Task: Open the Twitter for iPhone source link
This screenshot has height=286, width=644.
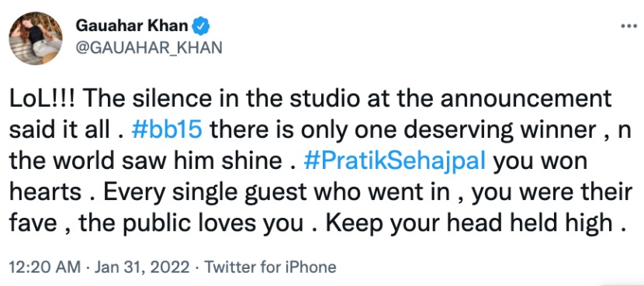Action: click(x=270, y=267)
